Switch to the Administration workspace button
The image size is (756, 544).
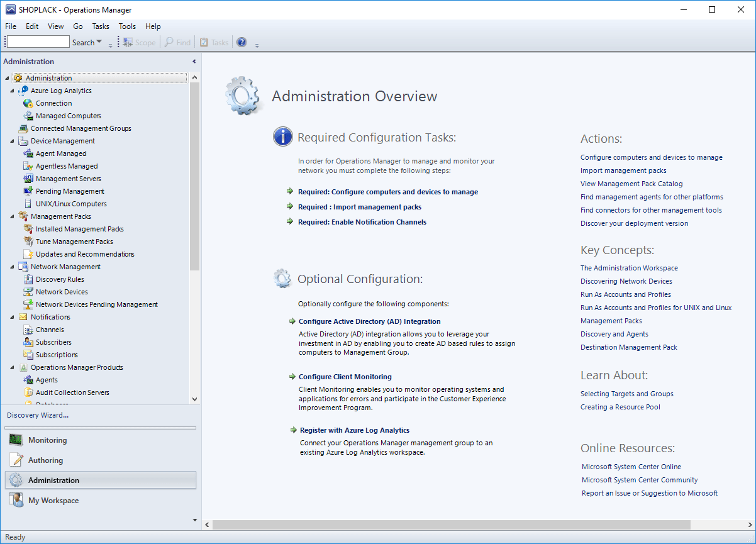click(101, 480)
